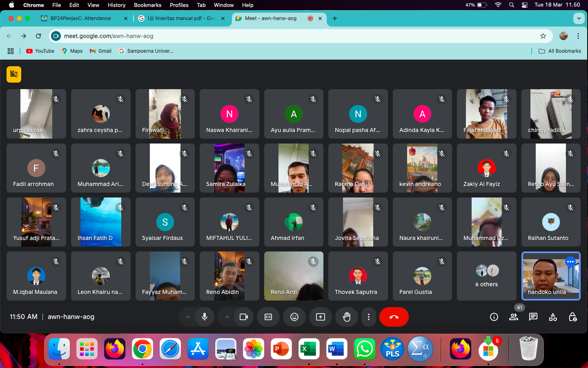
Task: Open the History menu in menu bar
Action: [x=116, y=5]
